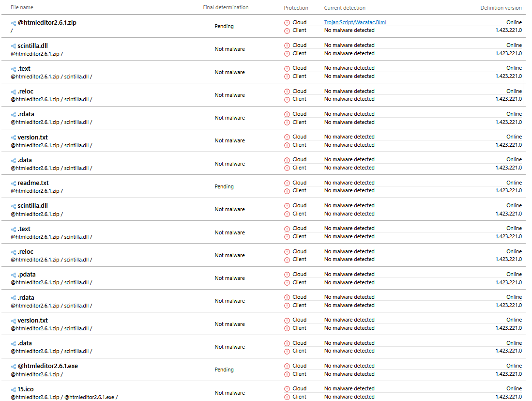Click the Client info icon in readme.txt row
532x401 pixels.
click(x=287, y=191)
